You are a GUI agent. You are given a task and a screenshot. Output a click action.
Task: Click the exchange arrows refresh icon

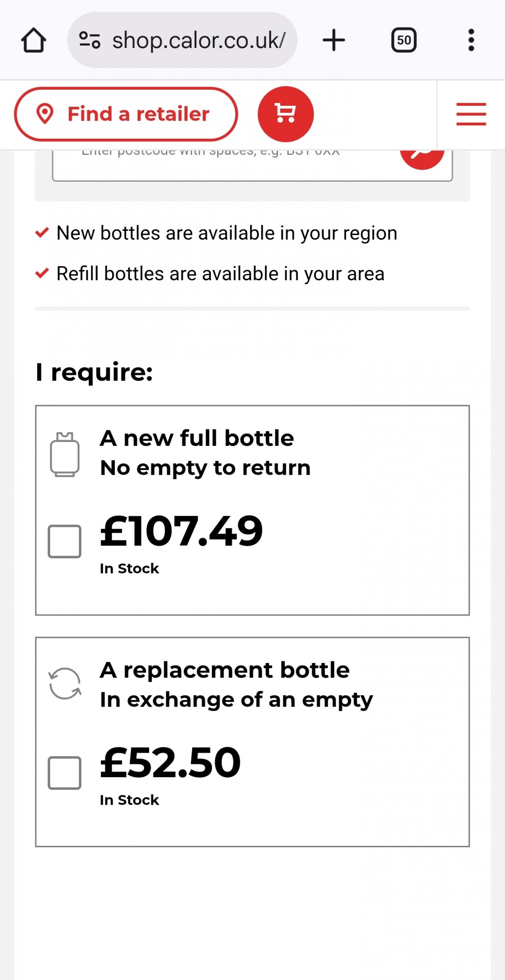[65, 684]
